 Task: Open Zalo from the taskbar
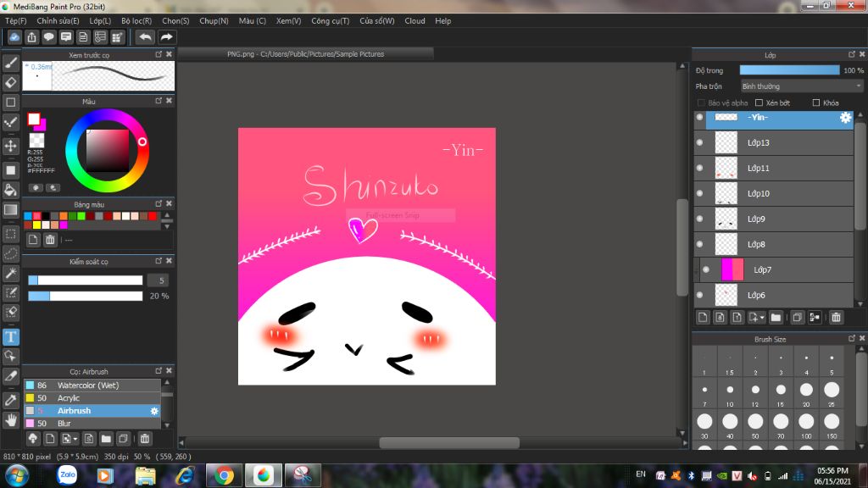coord(67,475)
